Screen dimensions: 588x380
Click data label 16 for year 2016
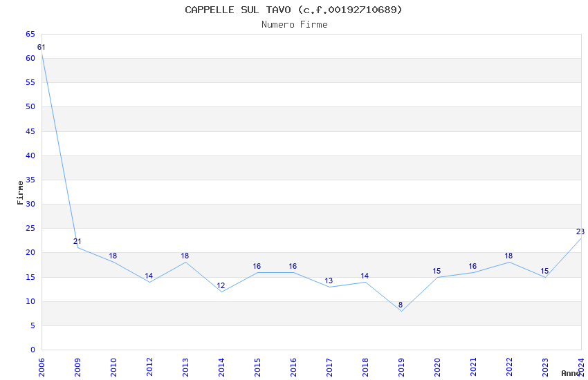293,266
